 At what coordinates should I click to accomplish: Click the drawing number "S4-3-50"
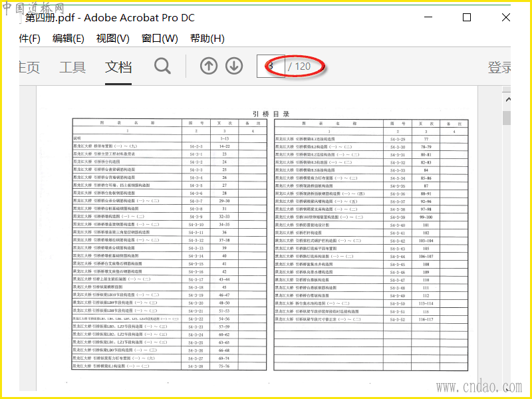pos(398,304)
